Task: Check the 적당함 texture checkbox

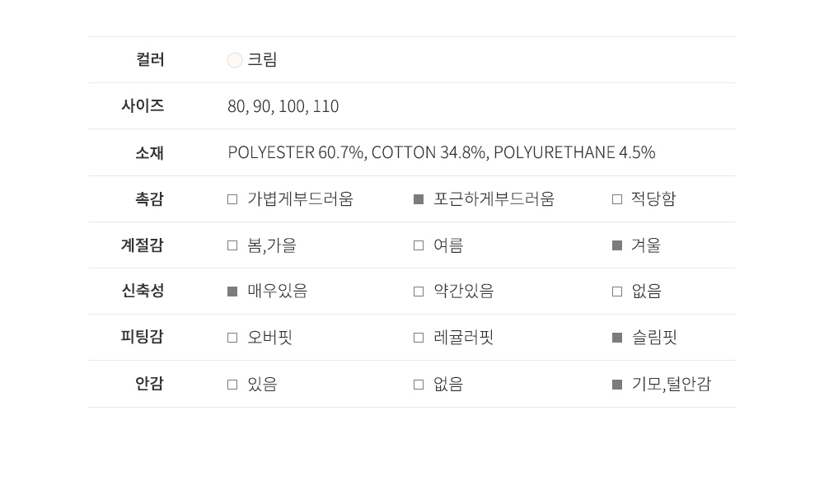Action: (617, 199)
